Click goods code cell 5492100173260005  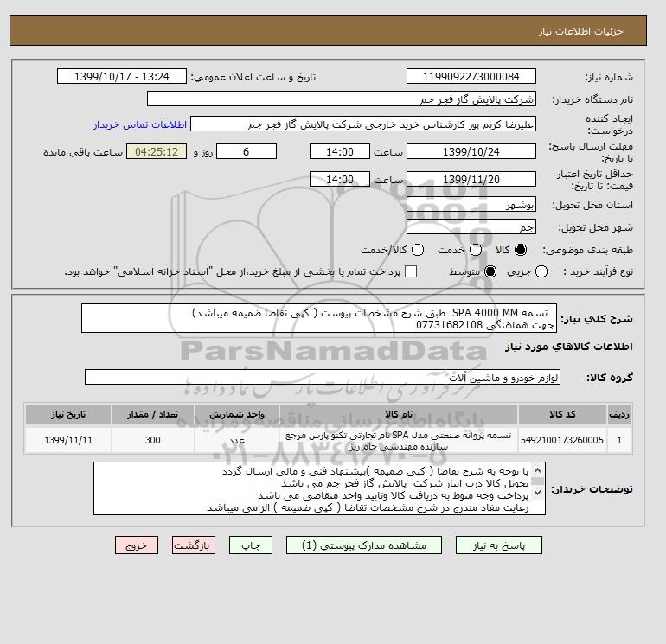point(562,440)
